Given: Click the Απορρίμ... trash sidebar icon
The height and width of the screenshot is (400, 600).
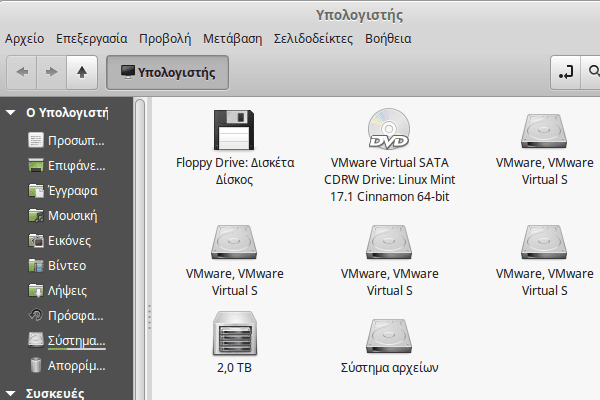Looking at the screenshot, I should click(36, 365).
